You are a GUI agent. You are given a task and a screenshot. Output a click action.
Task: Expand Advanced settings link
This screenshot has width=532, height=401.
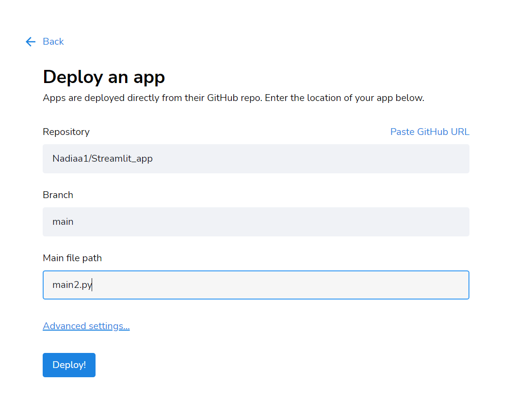86,326
